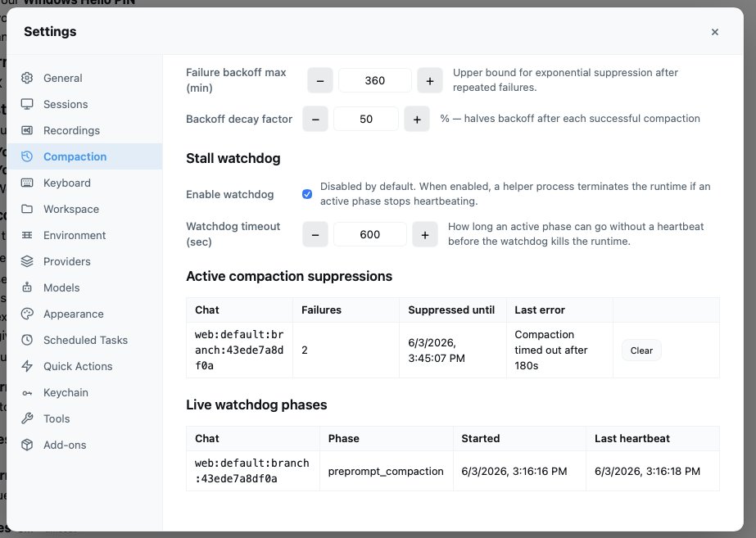Clear the compaction suppression entry

(641, 350)
